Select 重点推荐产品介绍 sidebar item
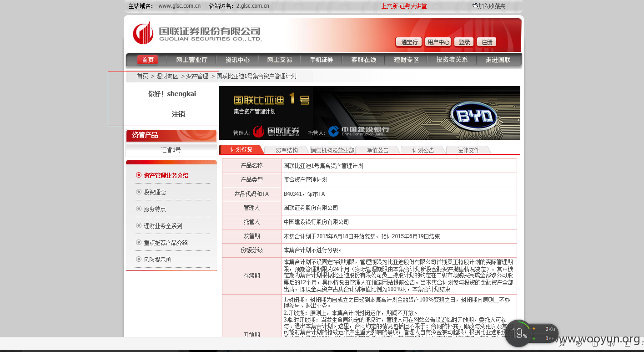This screenshot has width=644, height=352. pyautogui.click(x=166, y=243)
